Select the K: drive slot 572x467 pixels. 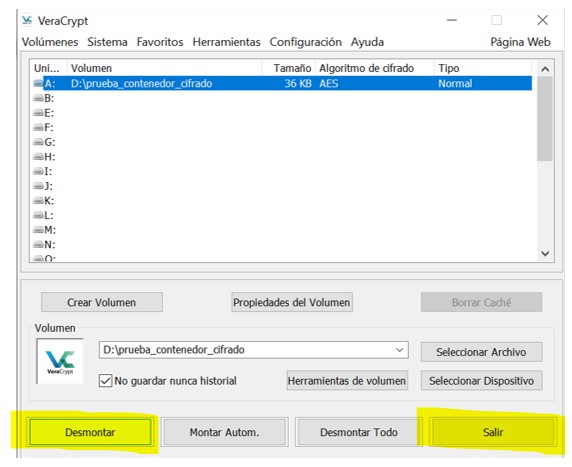(x=44, y=201)
